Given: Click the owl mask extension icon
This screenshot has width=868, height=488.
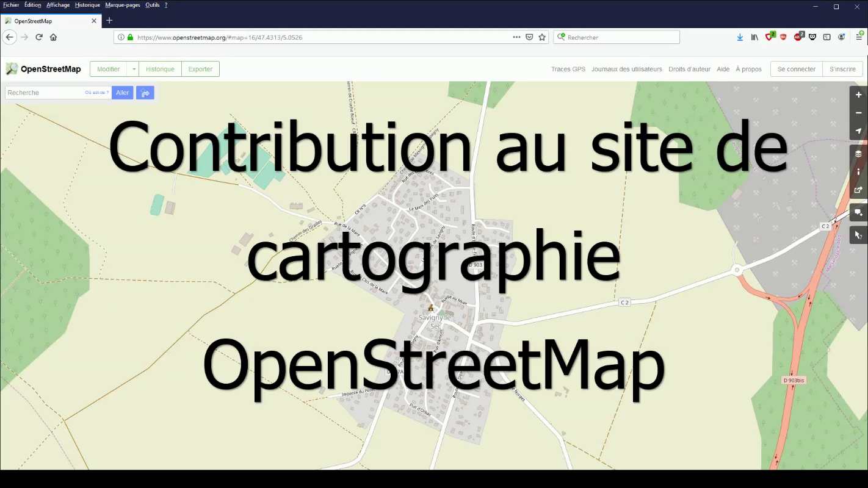Looking at the screenshot, I should (812, 37).
